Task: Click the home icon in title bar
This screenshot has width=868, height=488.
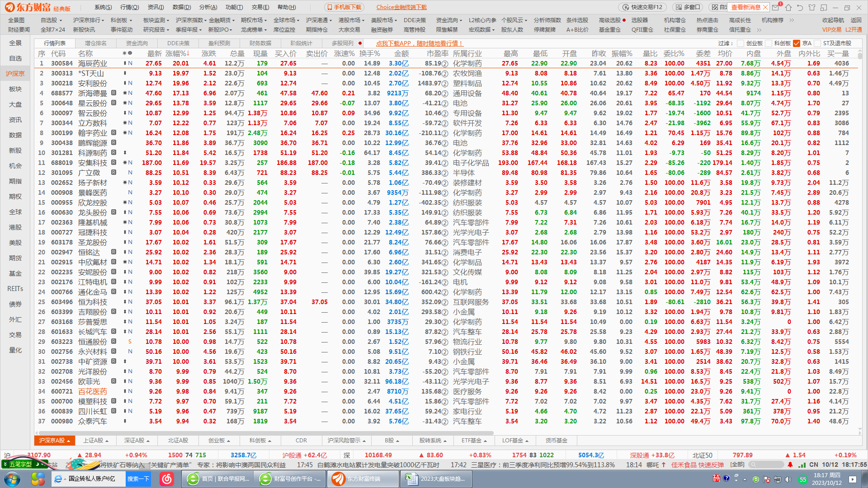Action: point(788,7)
